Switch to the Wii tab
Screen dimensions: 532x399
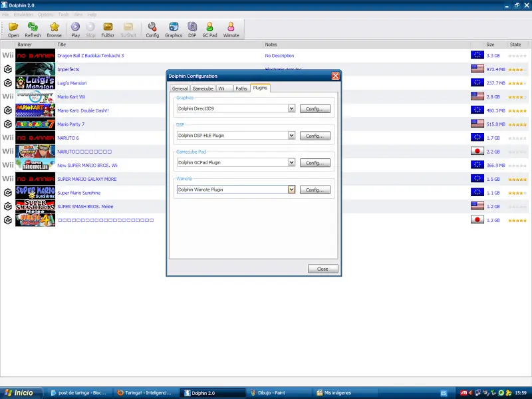pos(224,88)
